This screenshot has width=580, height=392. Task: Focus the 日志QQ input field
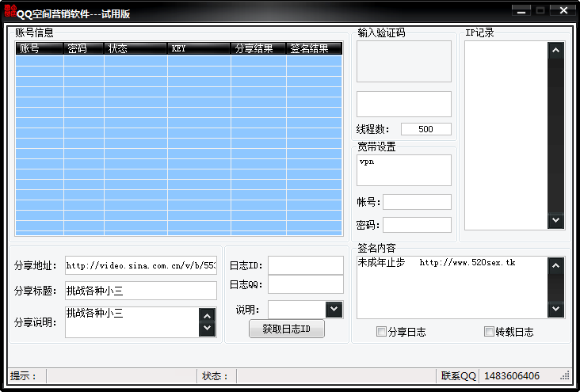pyautogui.click(x=306, y=284)
